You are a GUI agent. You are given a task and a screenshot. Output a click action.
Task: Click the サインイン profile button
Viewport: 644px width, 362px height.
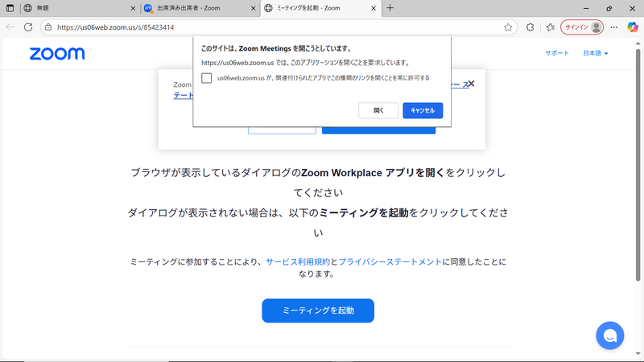582,27
